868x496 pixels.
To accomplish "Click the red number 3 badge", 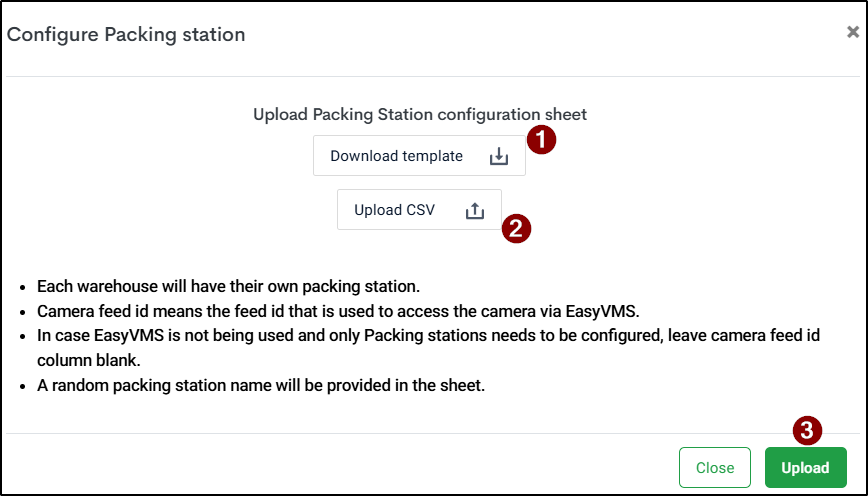I will 807,430.
